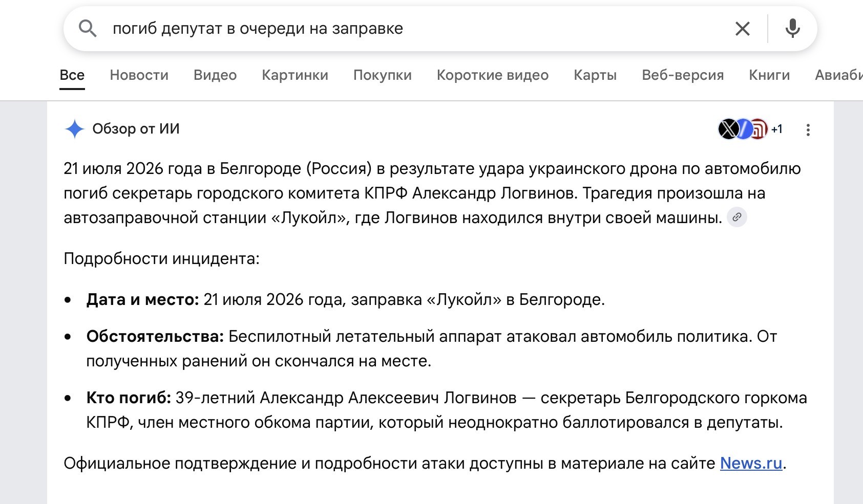Follow the News.ru hyperlink
This screenshot has width=863, height=504.
751,463
